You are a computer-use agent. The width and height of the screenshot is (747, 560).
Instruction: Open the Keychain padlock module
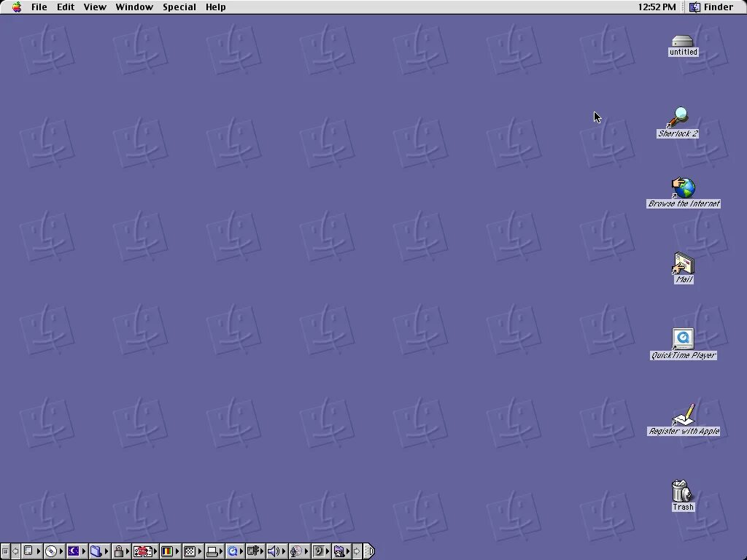pos(121,551)
